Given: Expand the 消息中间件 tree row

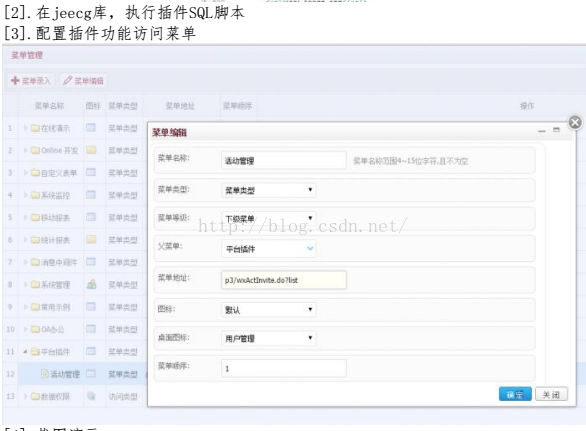Looking at the screenshot, I should pos(25,262).
